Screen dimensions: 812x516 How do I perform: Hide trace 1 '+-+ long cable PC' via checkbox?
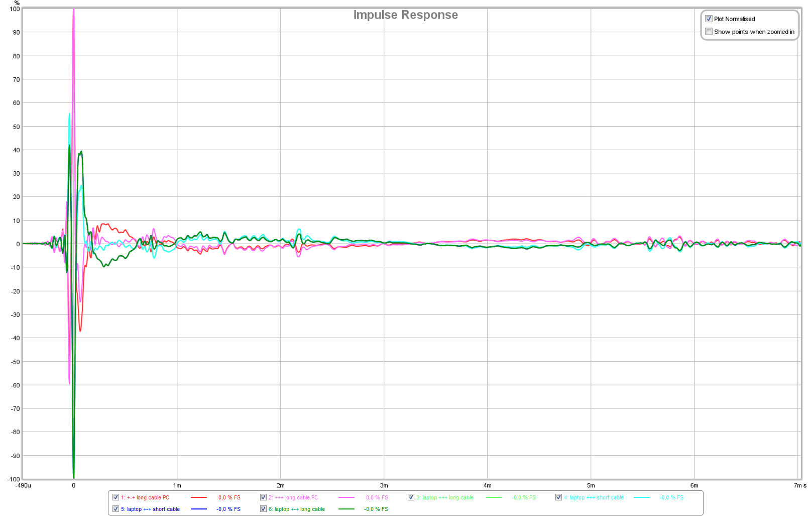115,497
